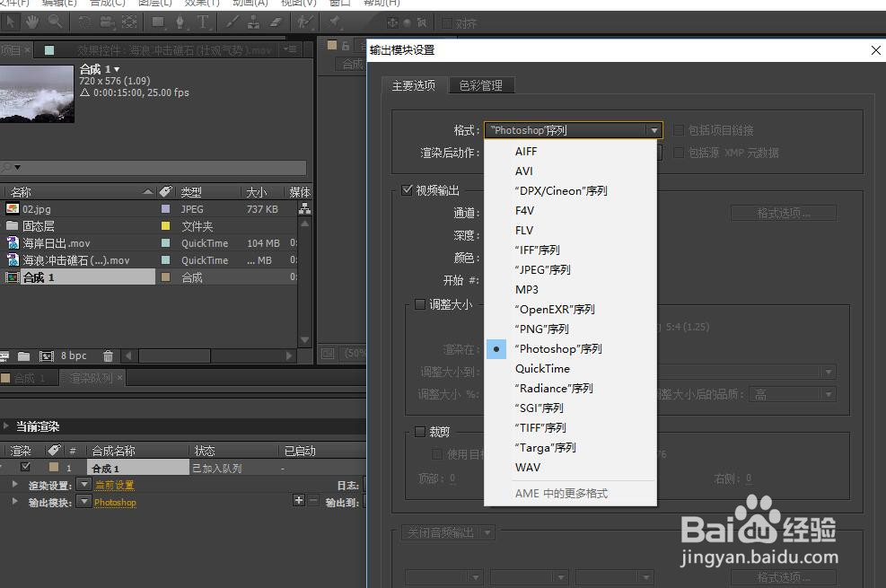This screenshot has width=886, height=588.
Task: Open the 渲染设置 template dropdown arrow
Action: [x=83, y=484]
